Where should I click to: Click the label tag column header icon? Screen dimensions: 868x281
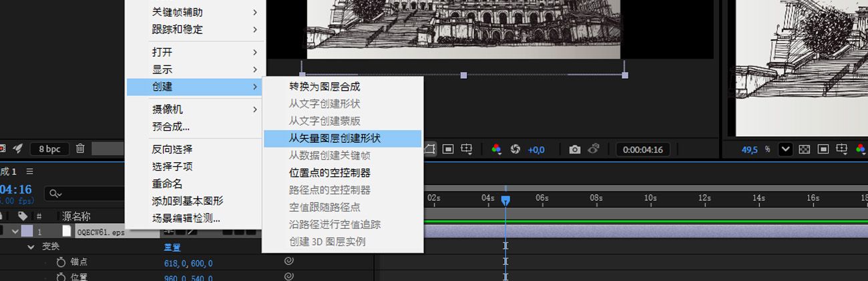(23, 216)
